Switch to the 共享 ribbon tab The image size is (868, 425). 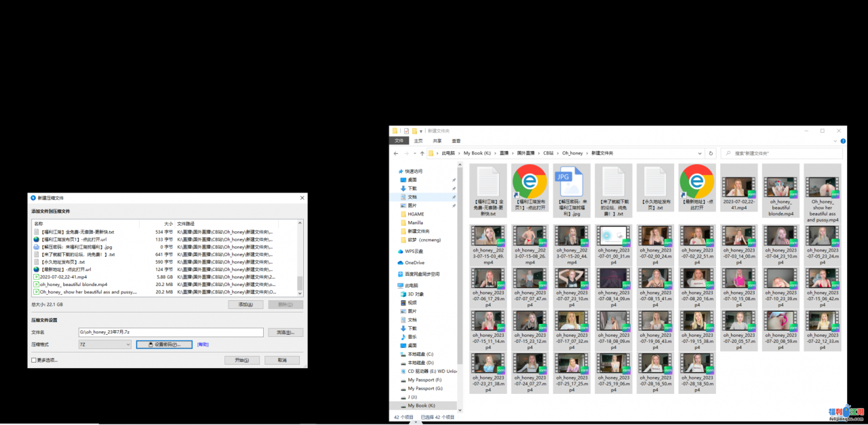pos(437,140)
